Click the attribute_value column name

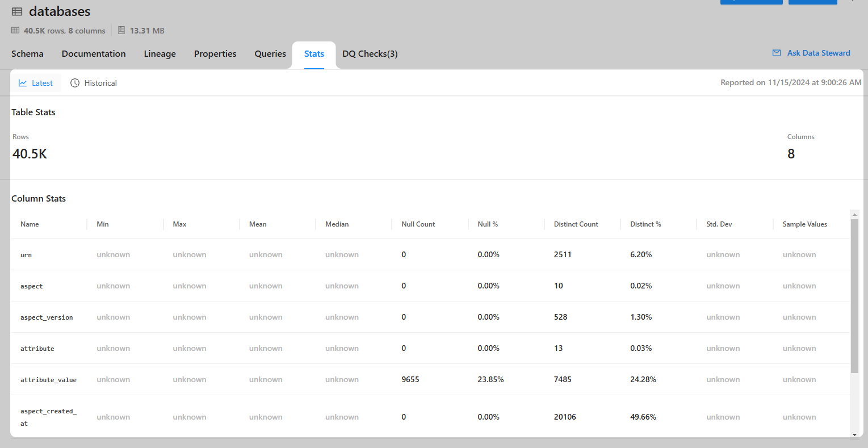(x=48, y=380)
